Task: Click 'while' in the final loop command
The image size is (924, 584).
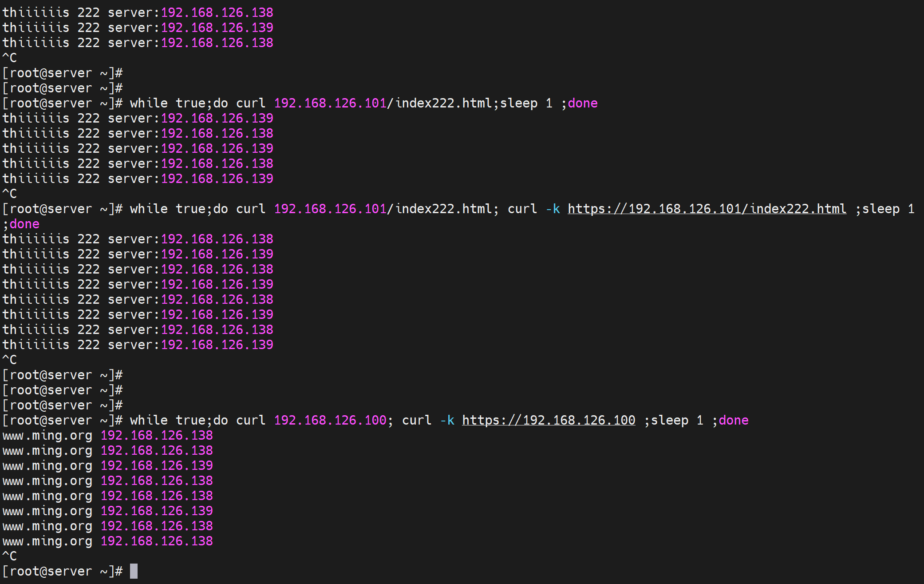Action: 149,420
